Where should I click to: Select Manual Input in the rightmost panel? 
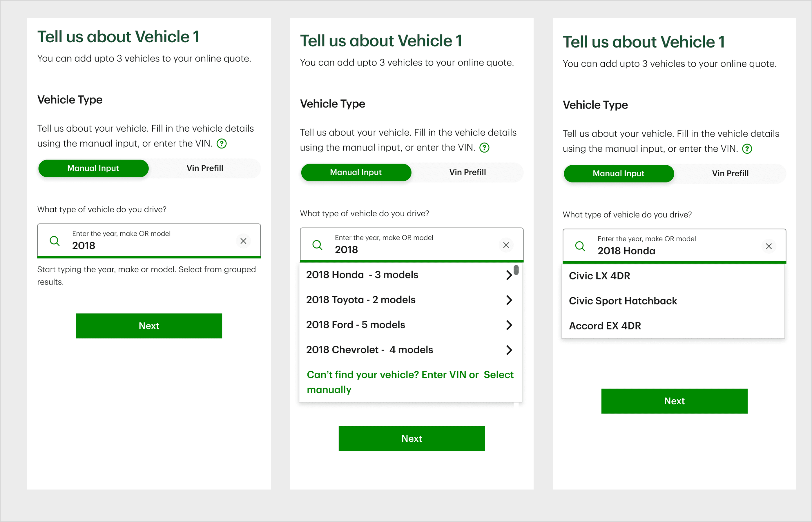point(619,173)
